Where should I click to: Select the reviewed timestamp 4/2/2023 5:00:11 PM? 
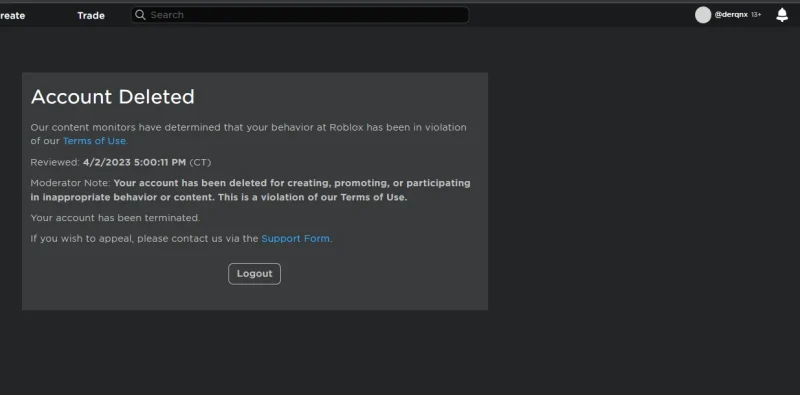[x=134, y=162]
